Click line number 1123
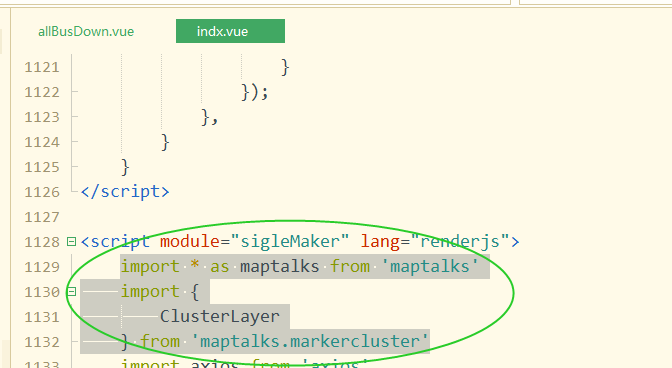 42,117
